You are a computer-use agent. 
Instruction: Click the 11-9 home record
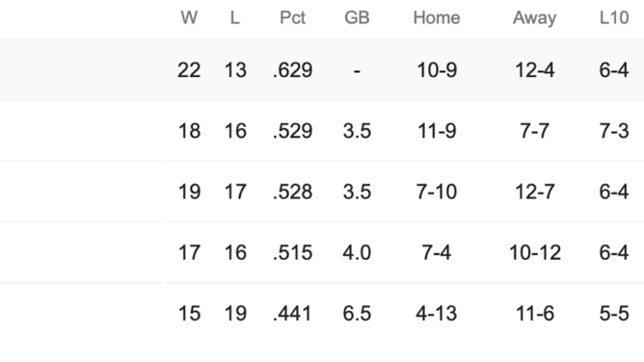(437, 131)
